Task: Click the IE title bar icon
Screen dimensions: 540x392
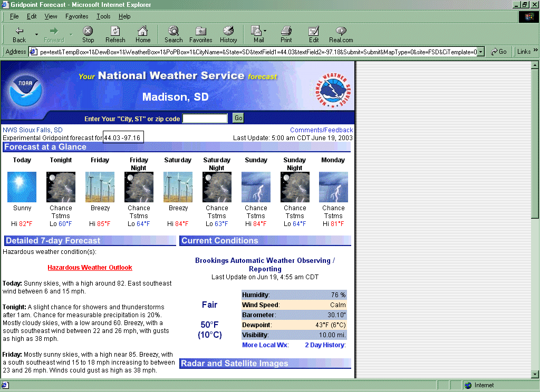Action: [x=5, y=4]
